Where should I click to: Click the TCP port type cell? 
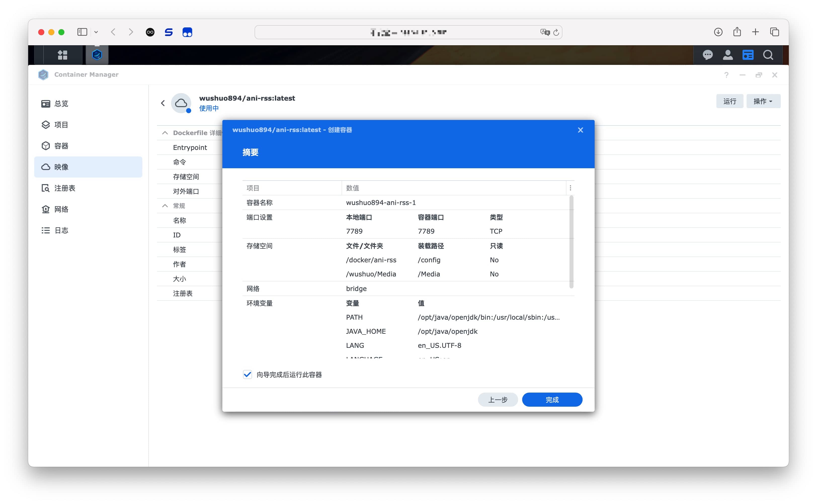pyautogui.click(x=496, y=231)
